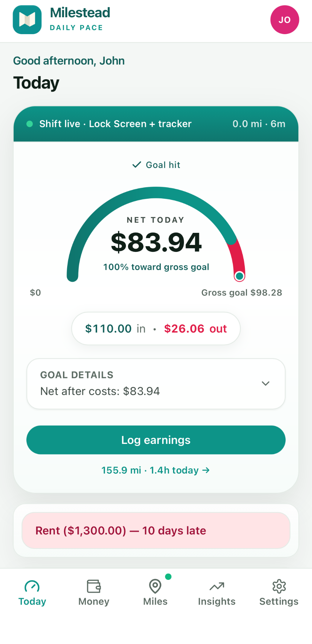Viewport: 312px width, 644px height.
Task: Click the Log earnings button
Action: 156,440
